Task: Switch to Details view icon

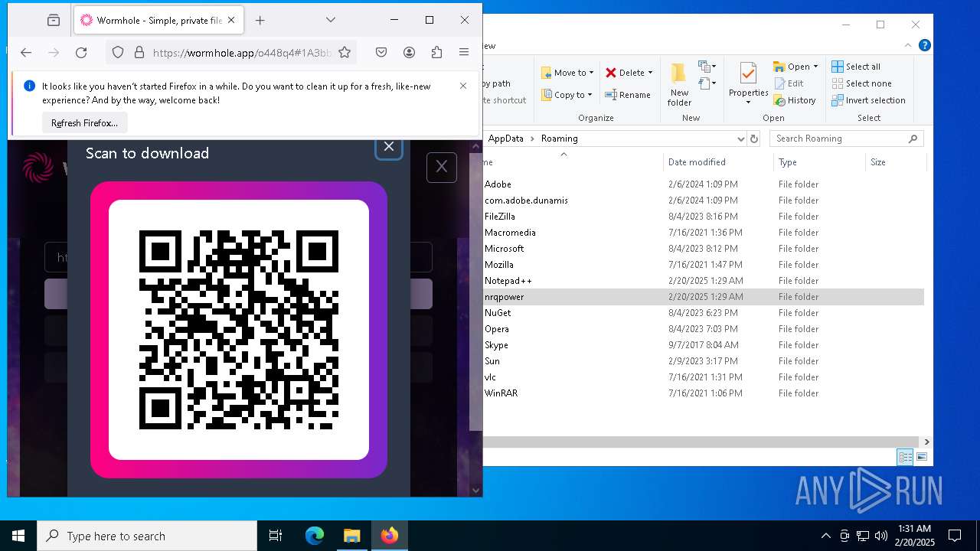Action: (x=905, y=457)
